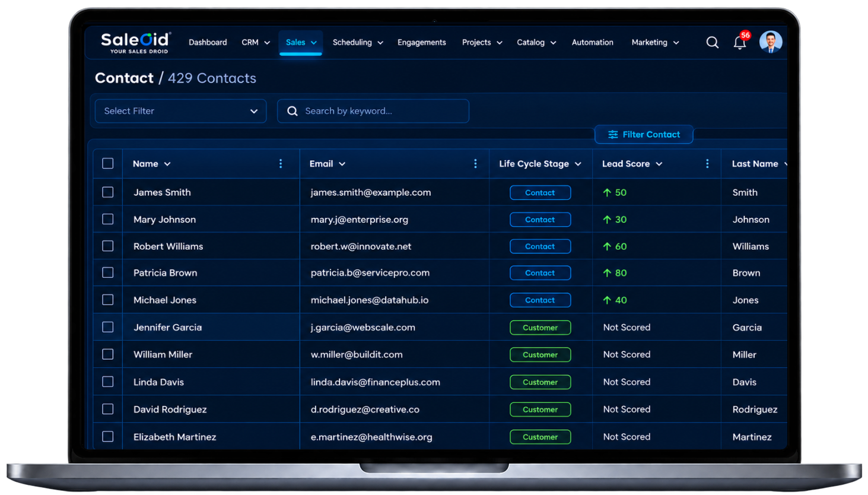Click the name William Miller
The height and width of the screenshot is (495, 868).
163,354
